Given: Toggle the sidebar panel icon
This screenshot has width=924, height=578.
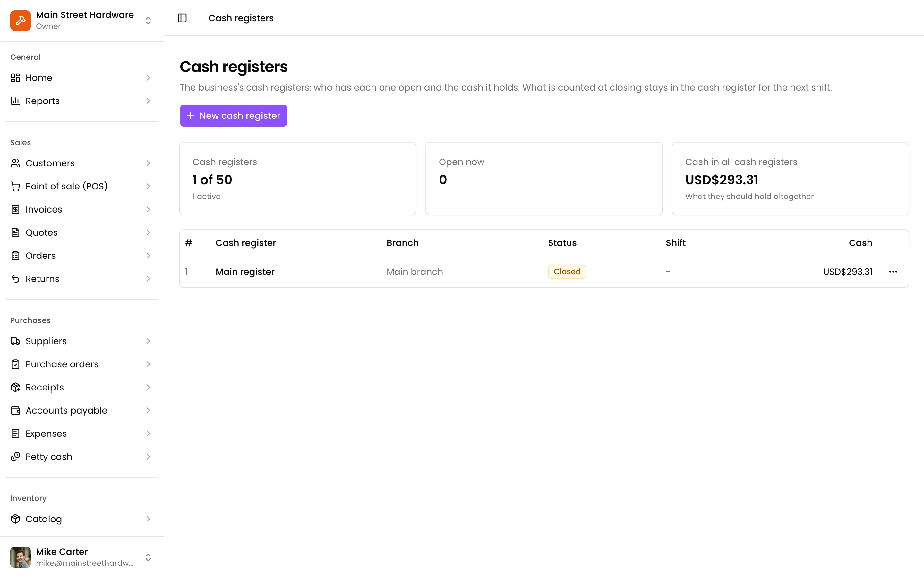Looking at the screenshot, I should (182, 18).
